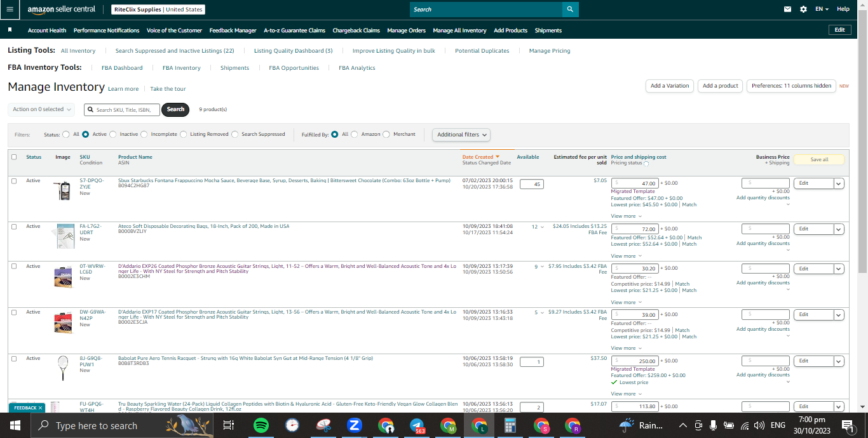
Task: Open the messages envelope icon
Action: click(788, 10)
